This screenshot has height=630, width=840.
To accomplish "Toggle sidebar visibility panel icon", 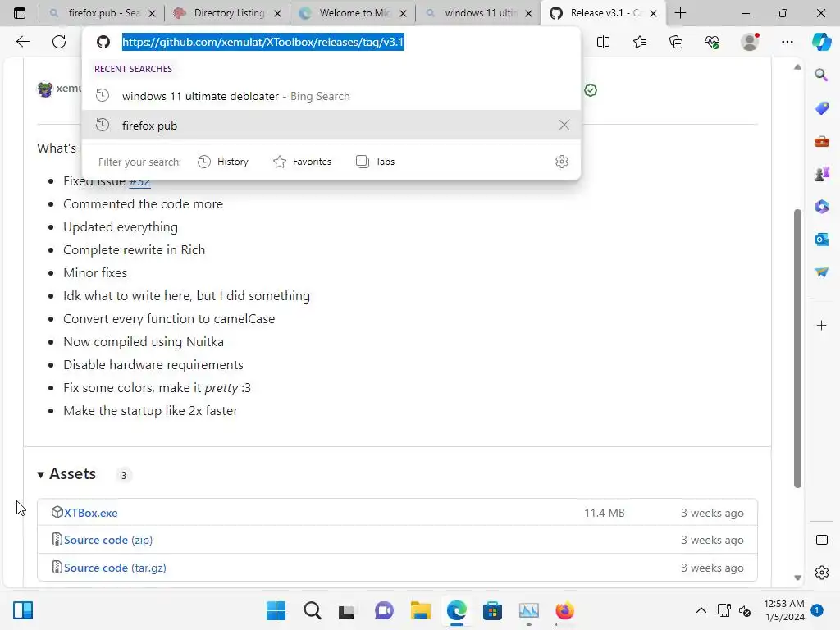I will click(x=821, y=540).
